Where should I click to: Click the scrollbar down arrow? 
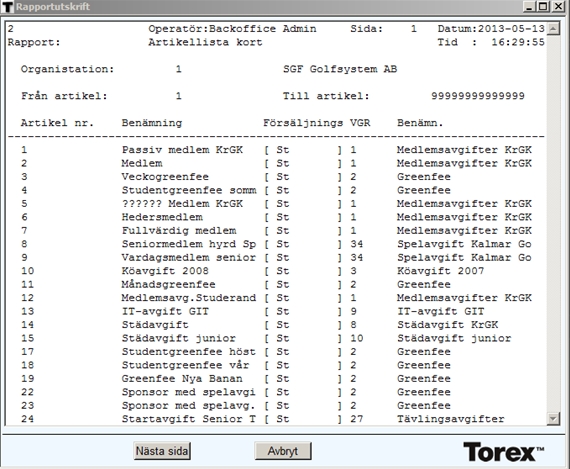coord(553,418)
